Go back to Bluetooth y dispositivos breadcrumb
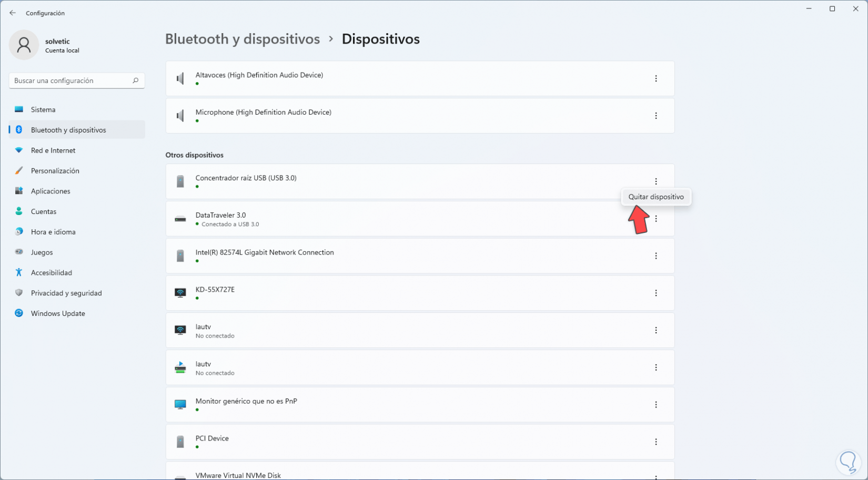Viewport: 868px width, 480px height. coord(243,39)
